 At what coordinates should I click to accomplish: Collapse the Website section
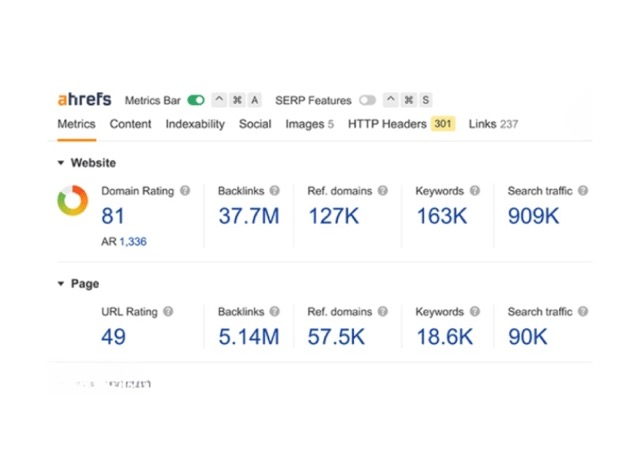tap(61, 163)
